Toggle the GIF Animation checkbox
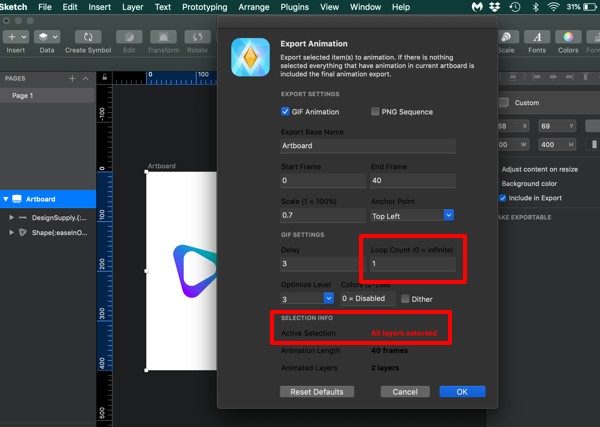Viewport: 600px width, 427px height. click(285, 111)
